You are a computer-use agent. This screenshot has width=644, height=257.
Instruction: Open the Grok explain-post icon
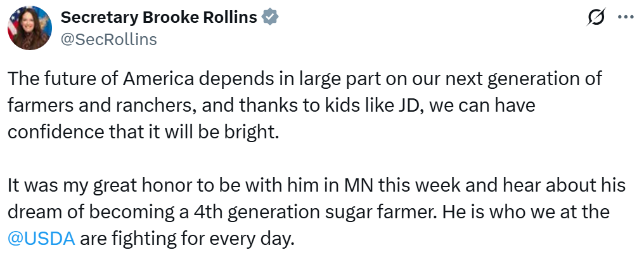596,18
